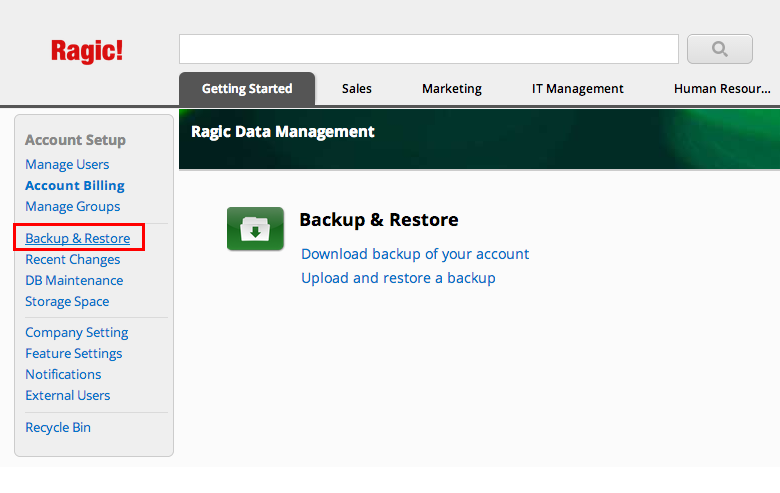The height and width of the screenshot is (493, 780).
Task: Open Feature Settings link
Action: [x=74, y=353]
